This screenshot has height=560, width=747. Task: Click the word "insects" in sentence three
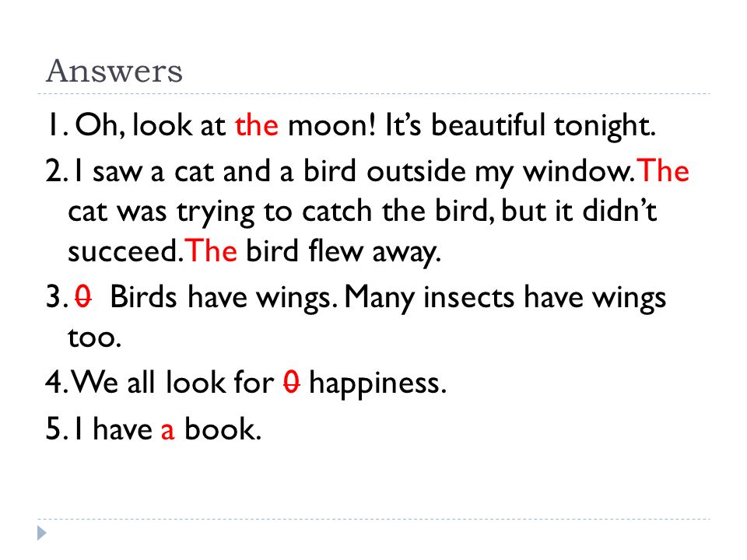[x=468, y=297]
